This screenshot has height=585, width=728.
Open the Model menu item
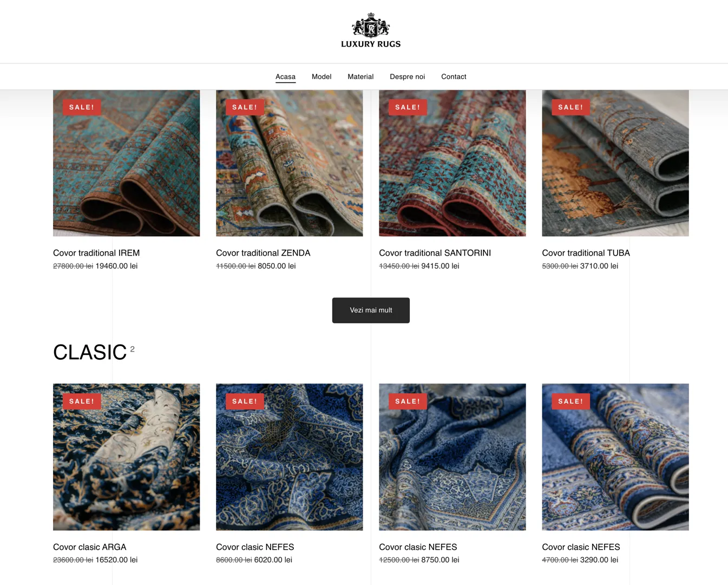coord(322,77)
